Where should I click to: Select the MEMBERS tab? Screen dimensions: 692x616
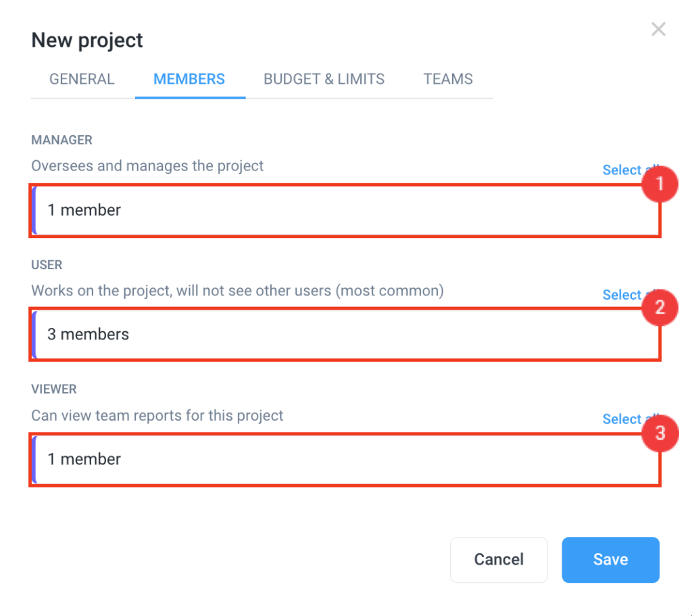[x=189, y=79]
